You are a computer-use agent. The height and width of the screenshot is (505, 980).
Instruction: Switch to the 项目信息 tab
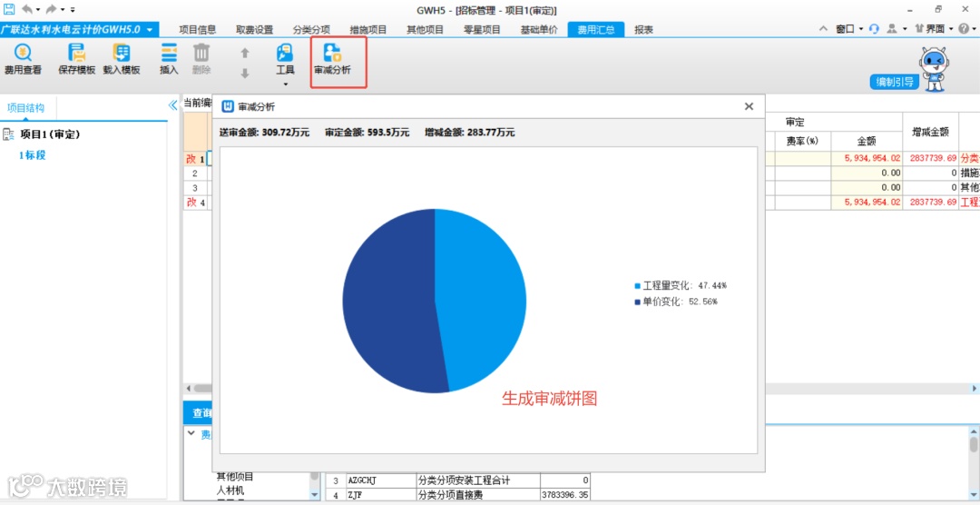198,29
